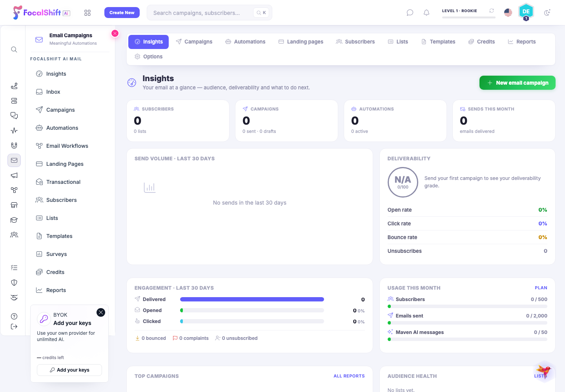Open the left rail magnet icon
The height and width of the screenshot is (392, 565).
(x=14, y=145)
